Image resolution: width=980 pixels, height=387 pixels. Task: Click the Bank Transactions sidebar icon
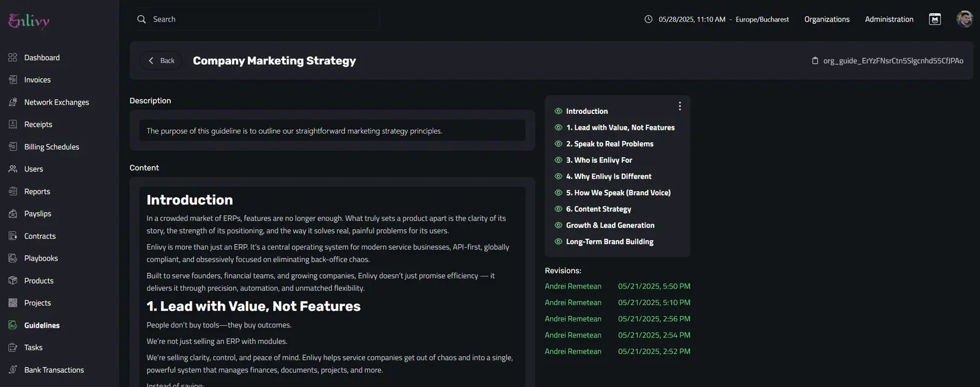(13, 370)
